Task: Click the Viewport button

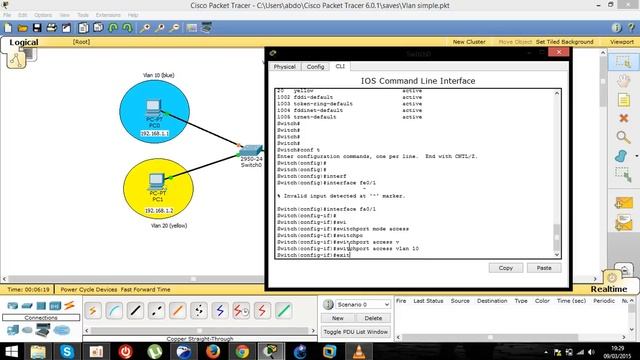Action: (622, 42)
